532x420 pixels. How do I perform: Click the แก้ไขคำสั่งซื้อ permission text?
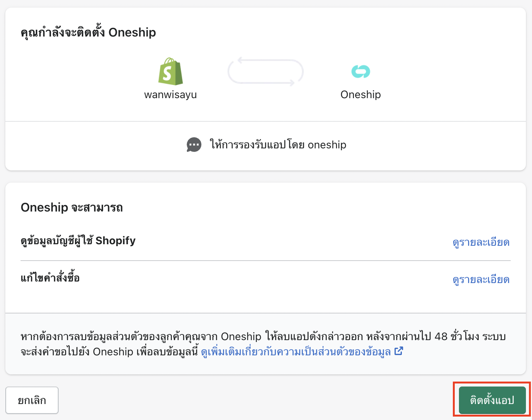[x=50, y=278]
